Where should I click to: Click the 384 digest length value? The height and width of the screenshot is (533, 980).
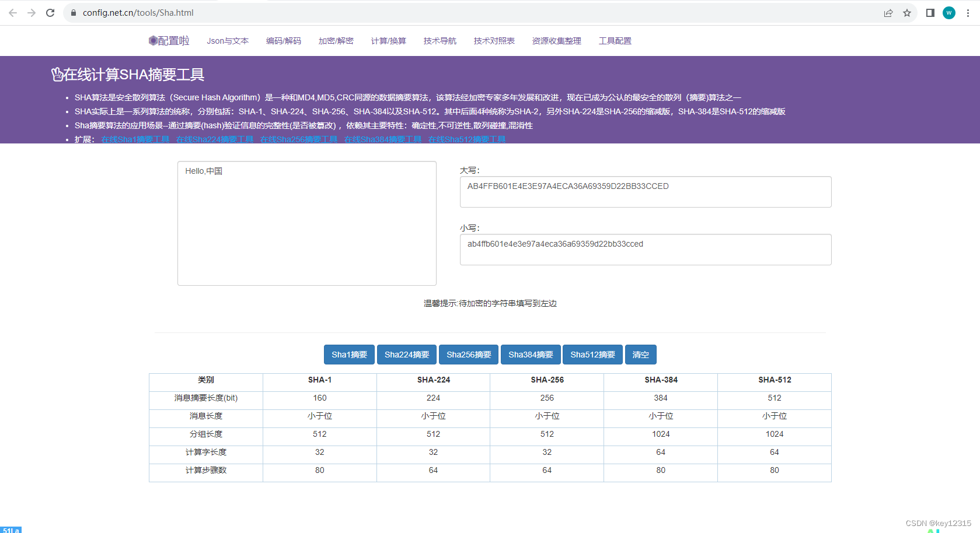(661, 398)
